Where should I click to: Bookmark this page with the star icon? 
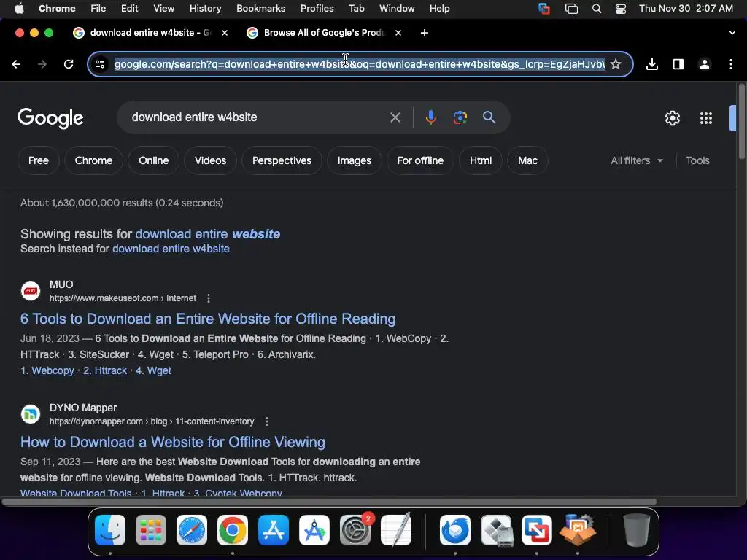coord(616,64)
